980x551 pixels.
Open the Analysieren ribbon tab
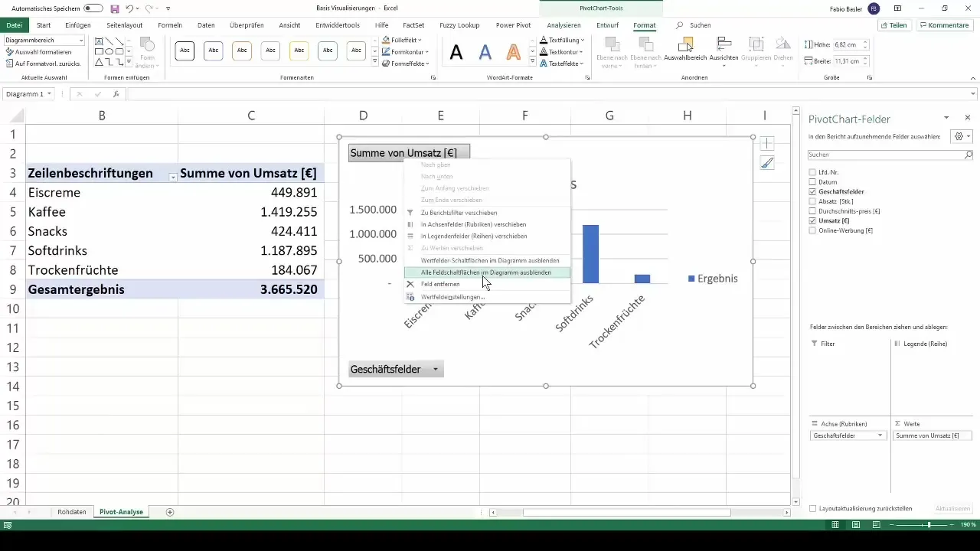[x=563, y=25]
